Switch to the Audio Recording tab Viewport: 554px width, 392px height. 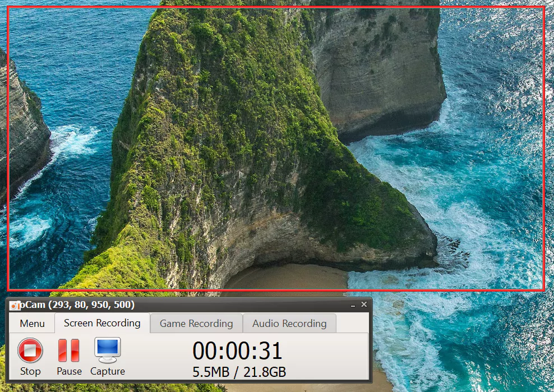pyautogui.click(x=289, y=324)
